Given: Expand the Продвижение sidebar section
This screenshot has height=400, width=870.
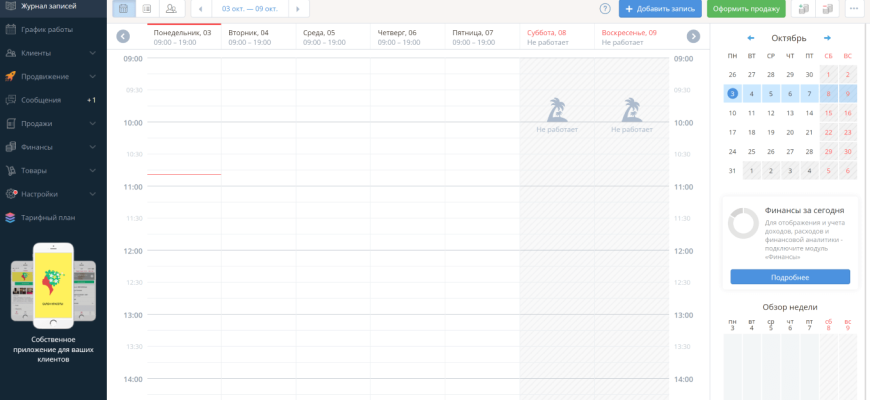Looking at the screenshot, I should pos(92,76).
